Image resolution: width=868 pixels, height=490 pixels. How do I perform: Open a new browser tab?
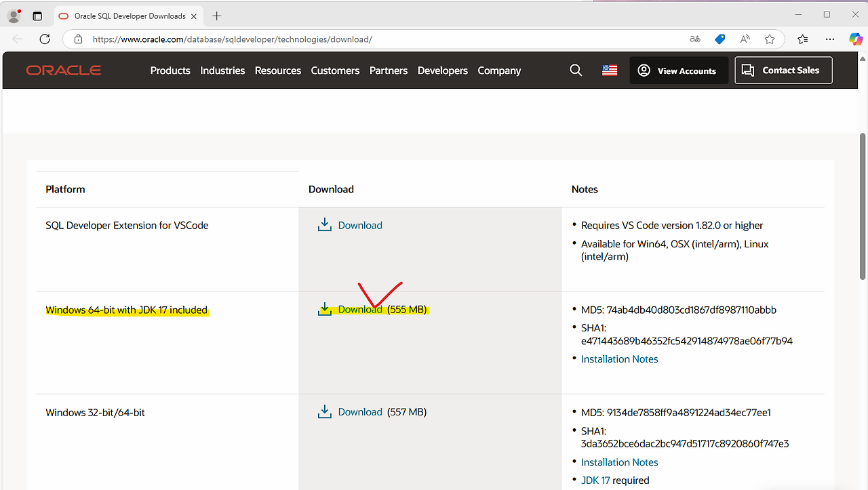pos(217,16)
